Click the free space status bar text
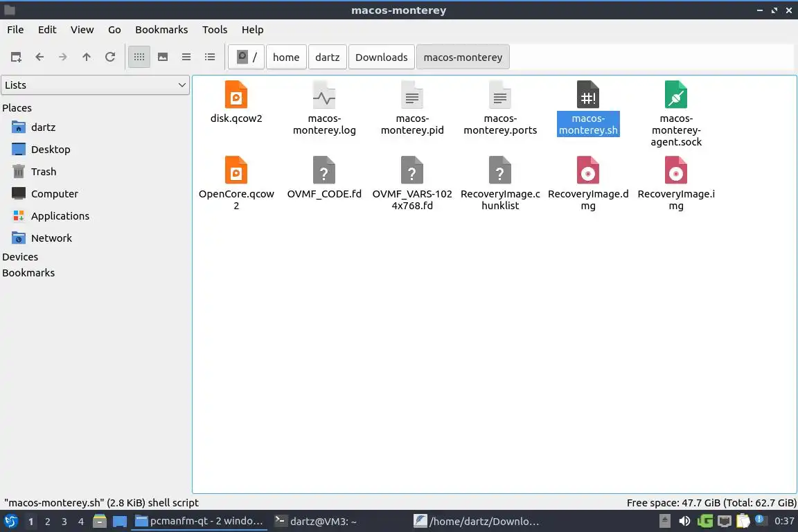 click(711, 503)
